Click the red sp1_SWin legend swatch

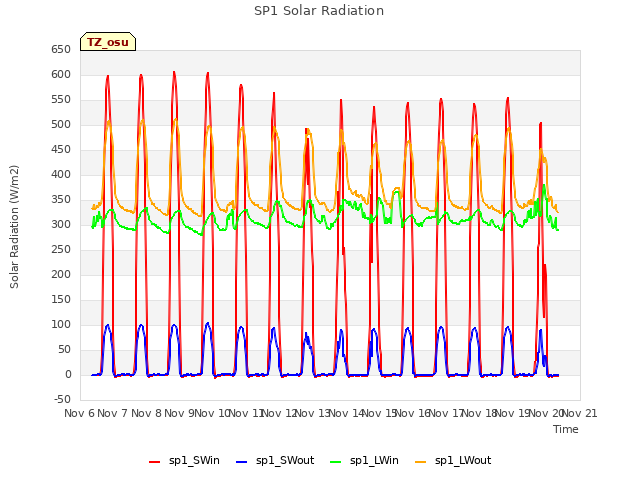[x=155, y=462]
